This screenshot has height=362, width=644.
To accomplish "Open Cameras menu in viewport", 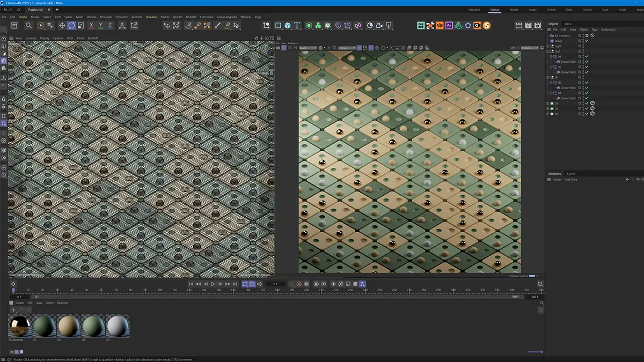I will point(31,38).
